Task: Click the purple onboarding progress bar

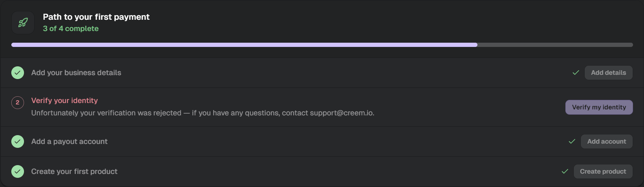Action: [x=244, y=45]
